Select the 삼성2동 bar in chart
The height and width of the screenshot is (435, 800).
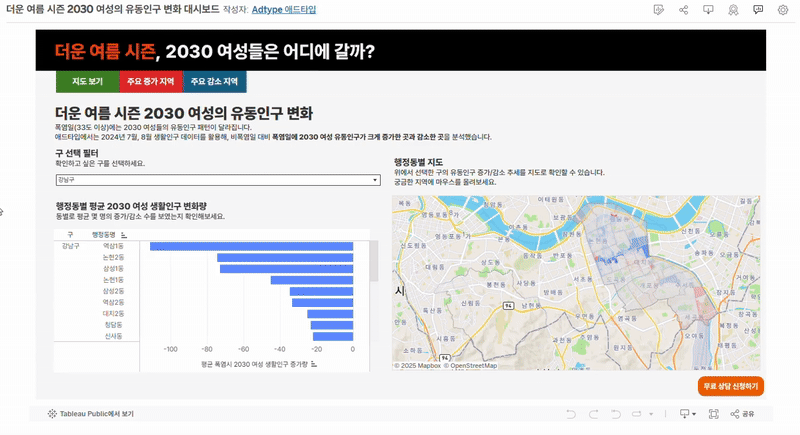(321, 291)
